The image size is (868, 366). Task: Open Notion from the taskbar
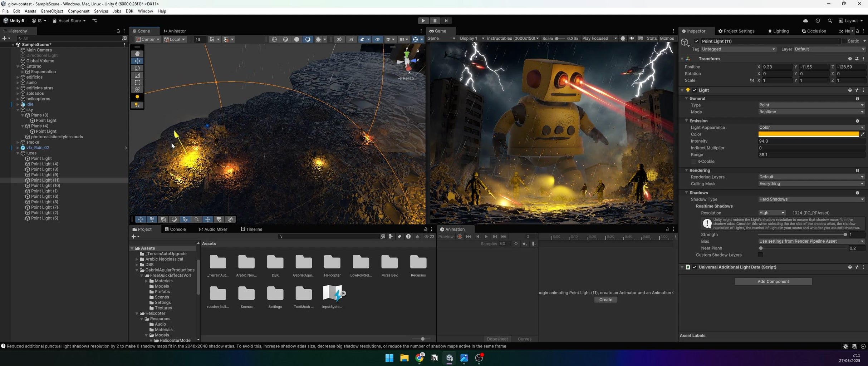point(435,358)
